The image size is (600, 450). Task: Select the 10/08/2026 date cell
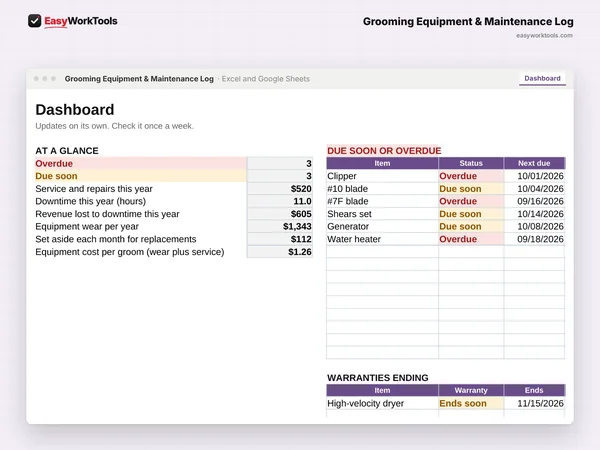(x=534, y=227)
